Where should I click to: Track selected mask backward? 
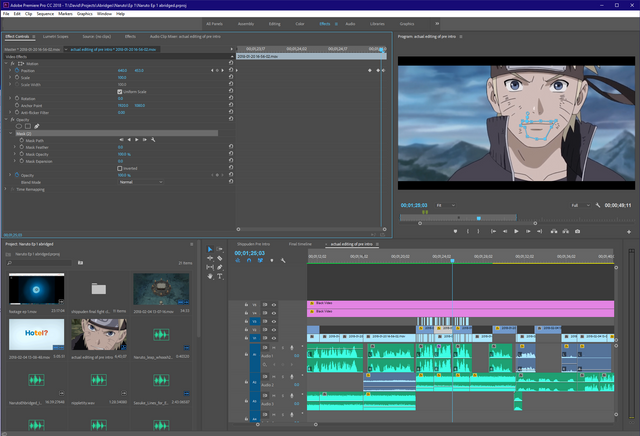(129, 140)
